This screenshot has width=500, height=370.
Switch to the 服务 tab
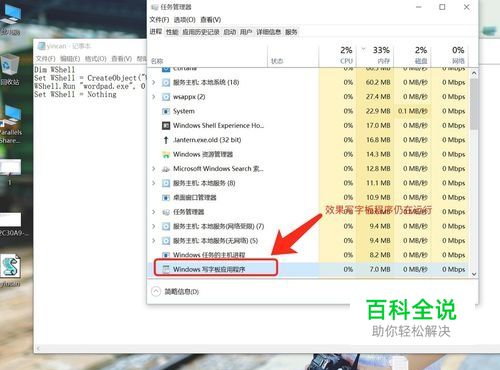pos(291,32)
